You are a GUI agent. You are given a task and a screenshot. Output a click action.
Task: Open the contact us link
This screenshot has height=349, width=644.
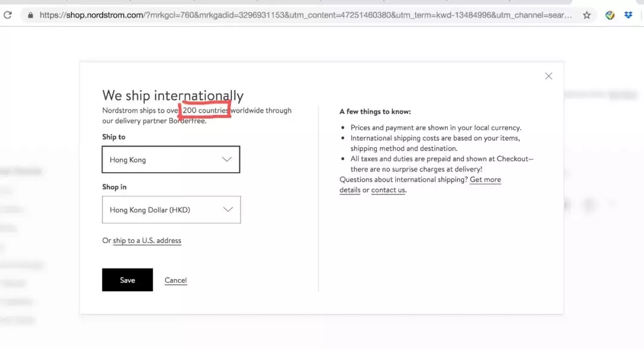click(388, 190)
